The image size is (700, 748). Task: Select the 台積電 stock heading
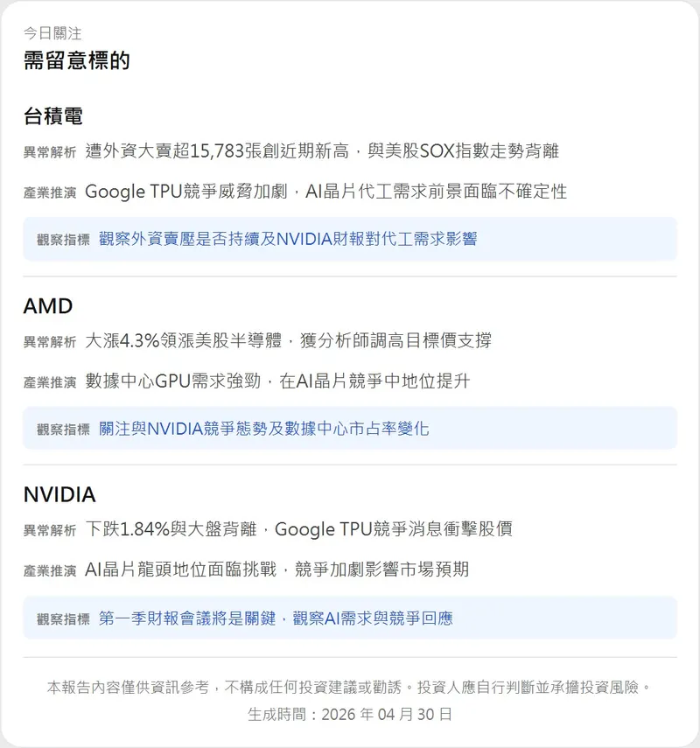tap(52, 116)
